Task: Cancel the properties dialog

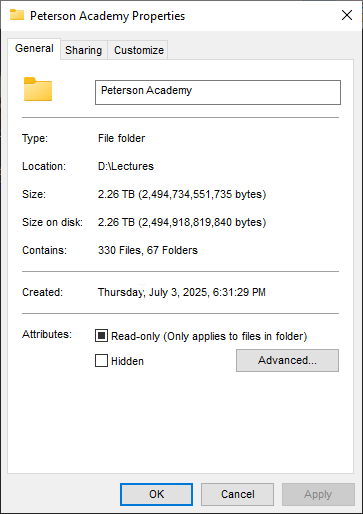Action: click(237, 494)
